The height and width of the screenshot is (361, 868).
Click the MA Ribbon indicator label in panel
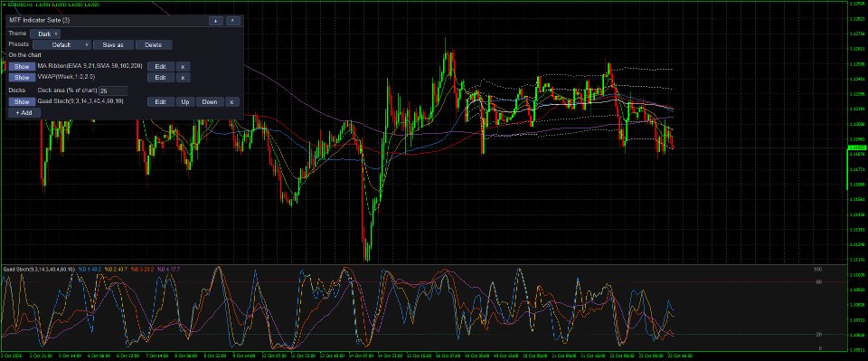pos(90,66)
